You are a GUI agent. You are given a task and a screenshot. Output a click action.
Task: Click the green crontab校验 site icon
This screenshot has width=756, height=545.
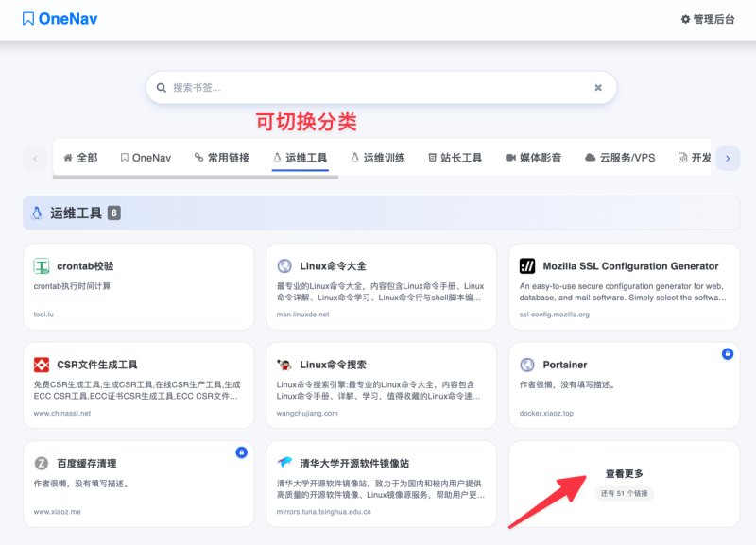click(x=42, y=266)
